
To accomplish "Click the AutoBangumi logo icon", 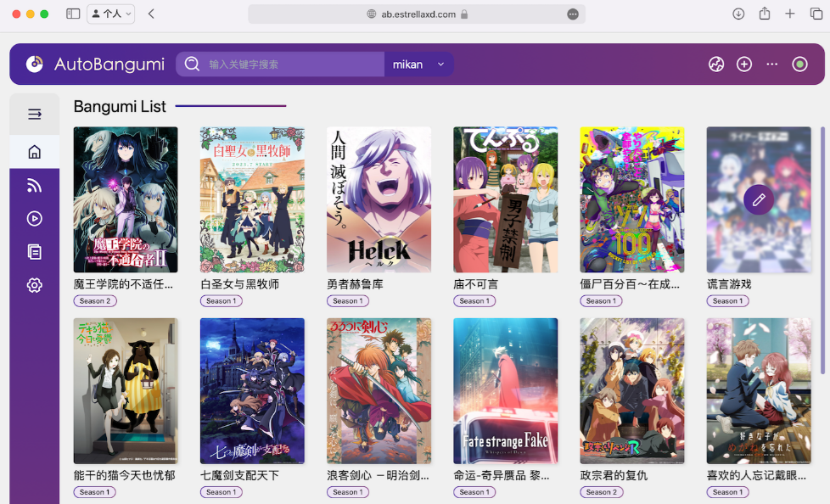I will [35, 64].
